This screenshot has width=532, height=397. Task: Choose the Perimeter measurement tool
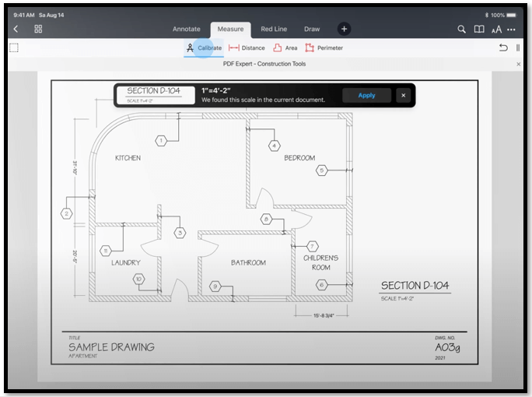pyautogui.click(x=324, y=48)
